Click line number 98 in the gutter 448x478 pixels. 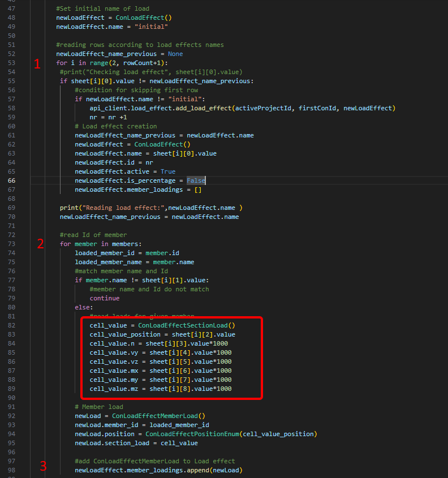11,470
